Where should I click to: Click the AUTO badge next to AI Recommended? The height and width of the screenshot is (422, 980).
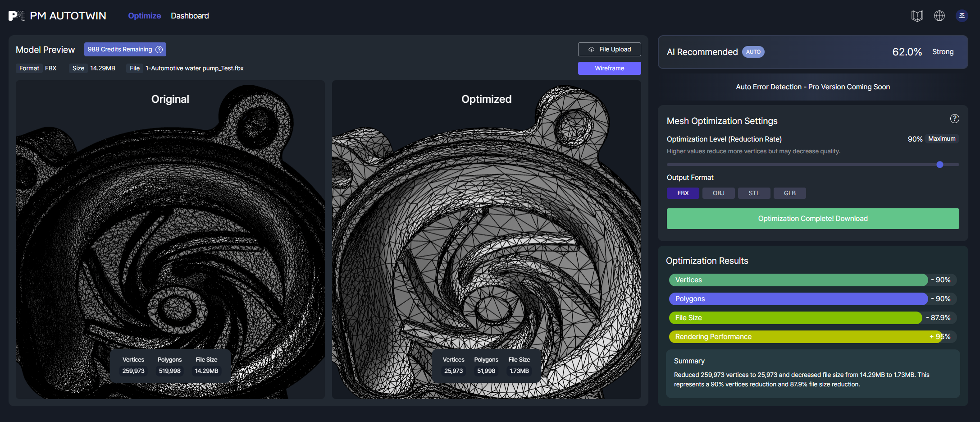[x=753, y=52]
